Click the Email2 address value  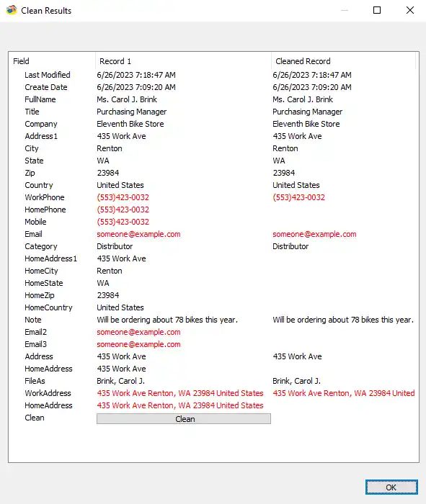point(138,332)
